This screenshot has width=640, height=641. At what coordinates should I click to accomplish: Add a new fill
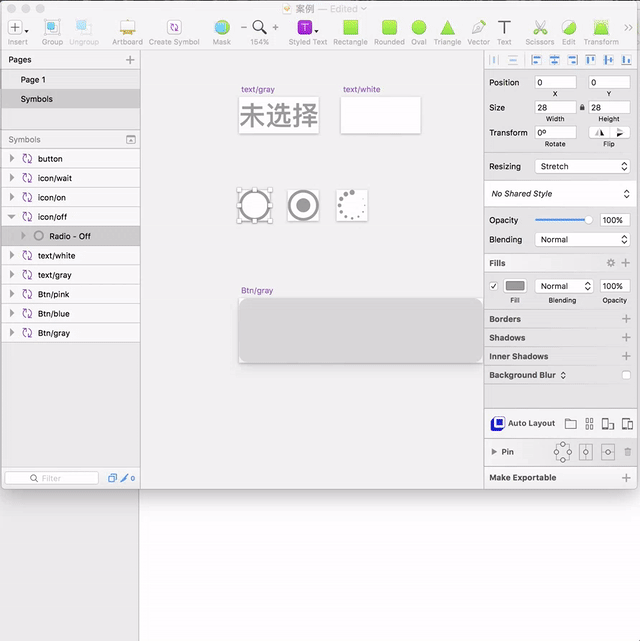626,263
